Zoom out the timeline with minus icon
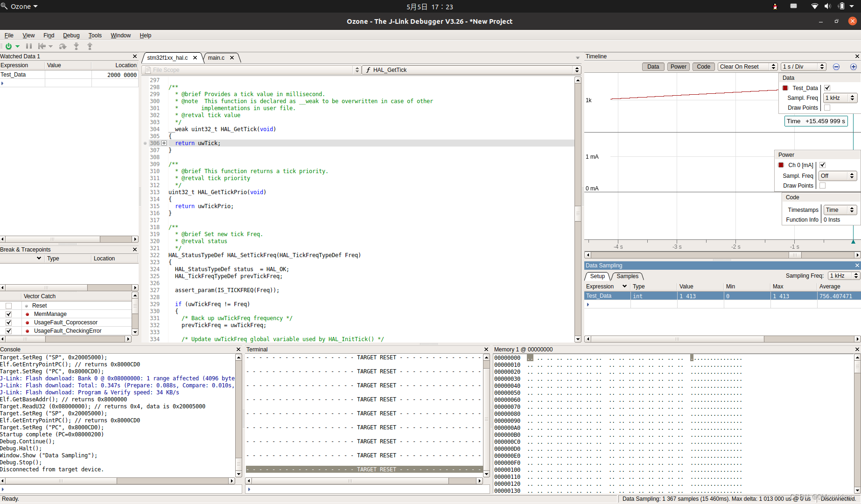 tap(836, 67)
